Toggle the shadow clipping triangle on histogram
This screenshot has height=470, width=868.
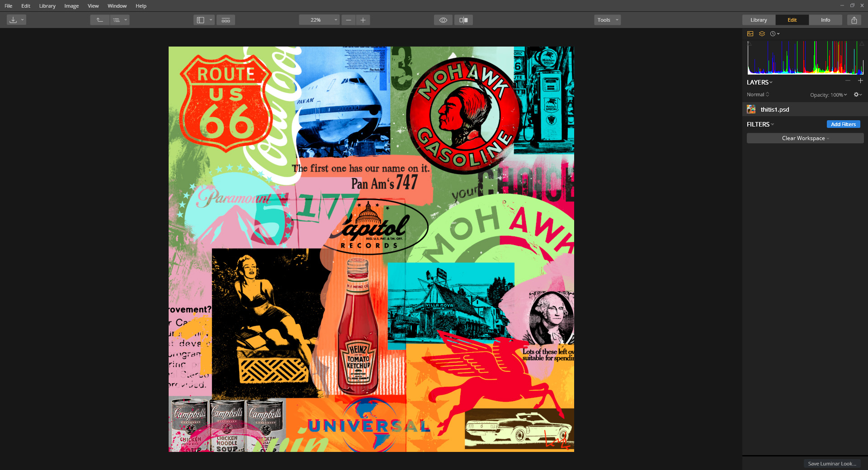(x=749, y=43)
